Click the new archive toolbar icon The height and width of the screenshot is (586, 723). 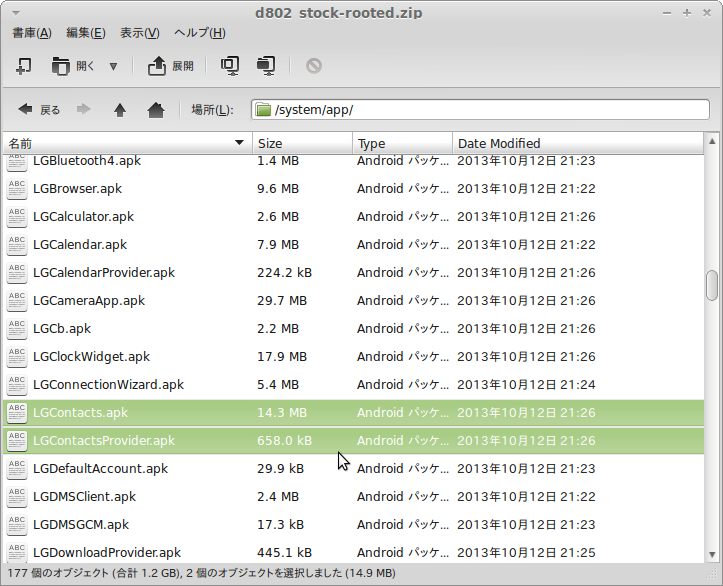point(23,66)
